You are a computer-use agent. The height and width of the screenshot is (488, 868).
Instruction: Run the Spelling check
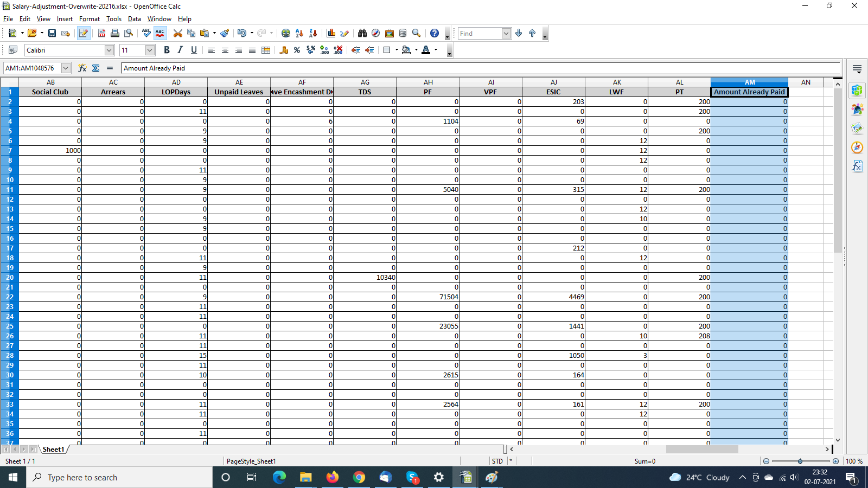146,33
